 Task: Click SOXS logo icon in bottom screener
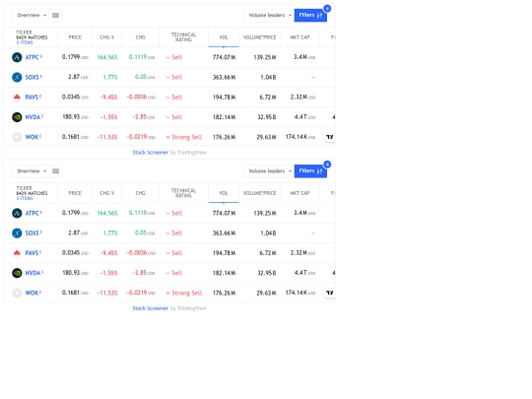(x=17, y=233)
